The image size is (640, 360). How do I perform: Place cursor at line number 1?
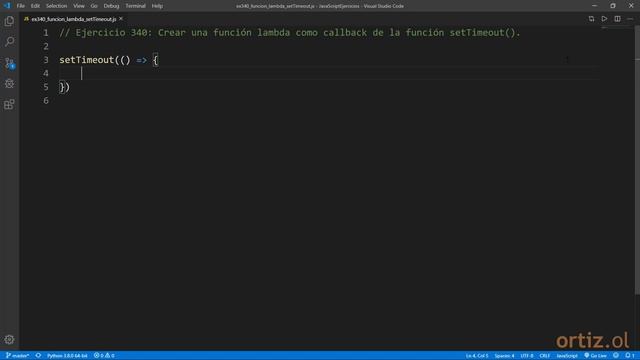click(x=46, y=33)
